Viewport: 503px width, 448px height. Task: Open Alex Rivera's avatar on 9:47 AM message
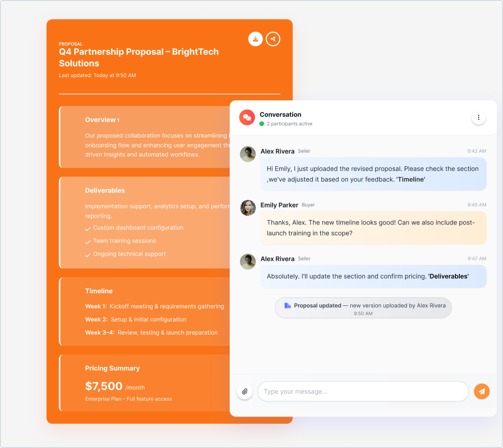coord(248,261)
